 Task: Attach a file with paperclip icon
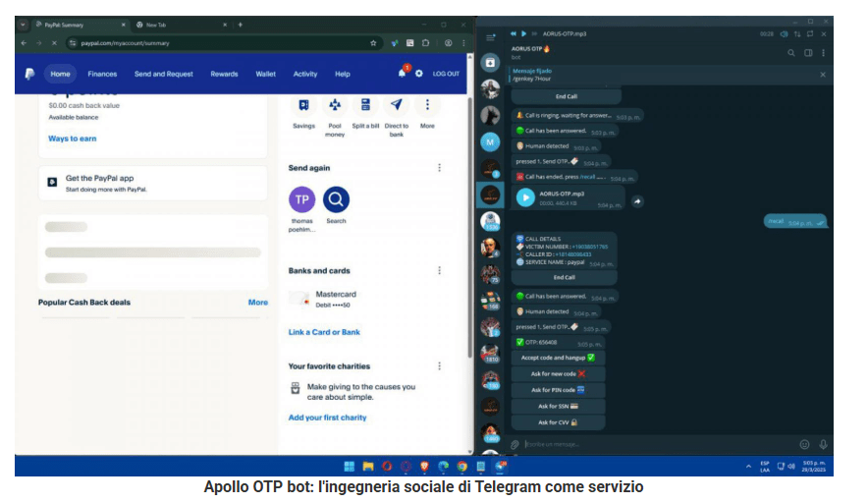(515, 444)
